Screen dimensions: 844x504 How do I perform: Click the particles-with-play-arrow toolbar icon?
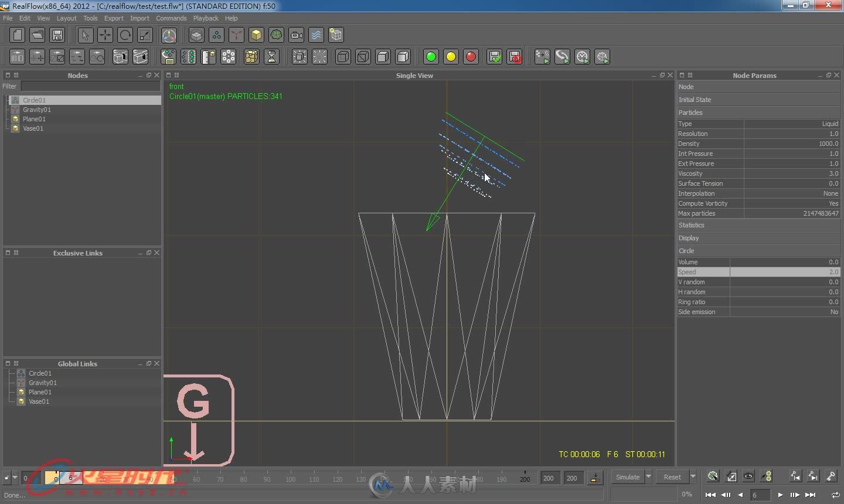click(542, 57)
